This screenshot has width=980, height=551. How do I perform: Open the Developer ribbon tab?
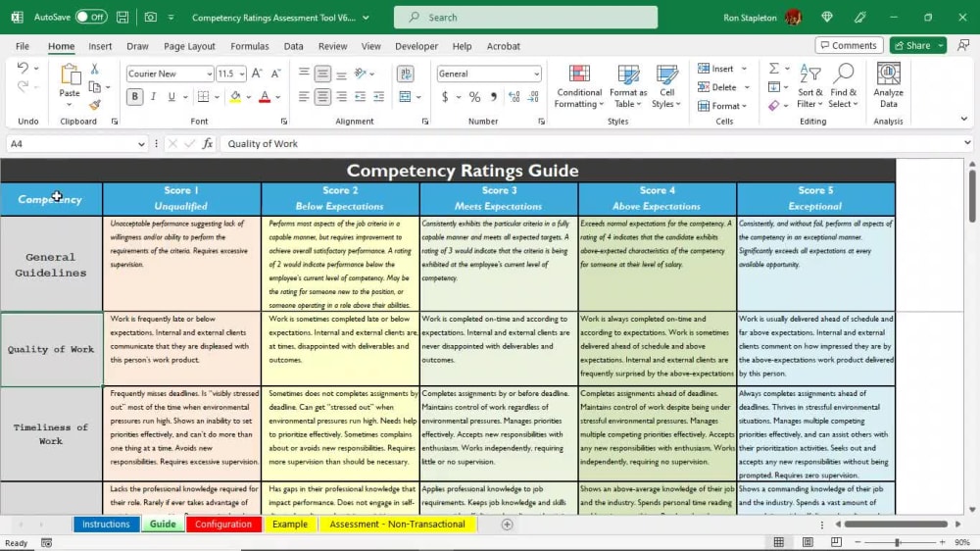416,46
